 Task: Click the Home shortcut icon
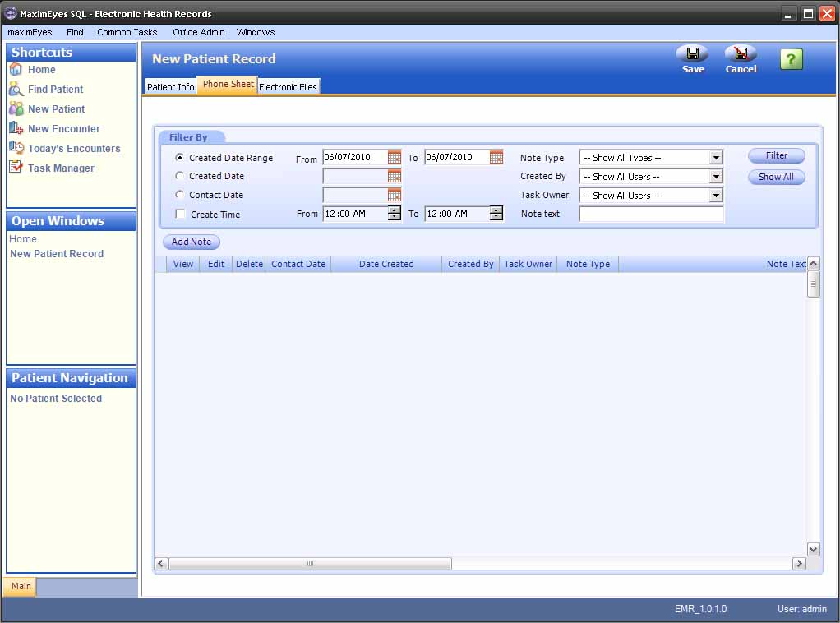tap(16, 70)
